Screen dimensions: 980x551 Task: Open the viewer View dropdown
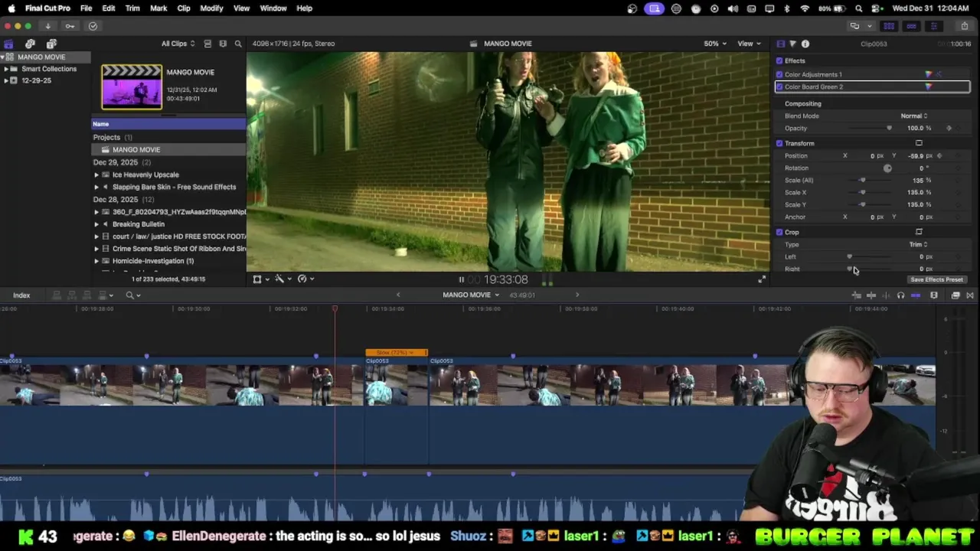tap(748, 44)
